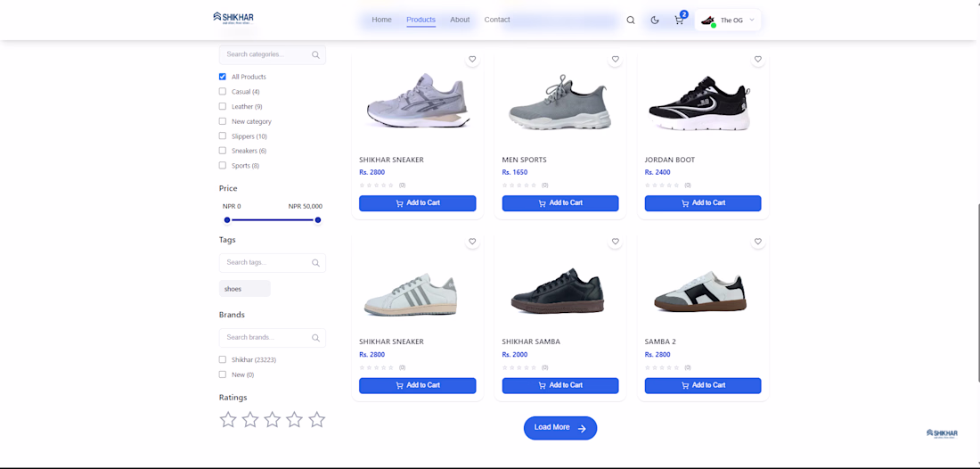Focus the Search categories input

point(273,55)
